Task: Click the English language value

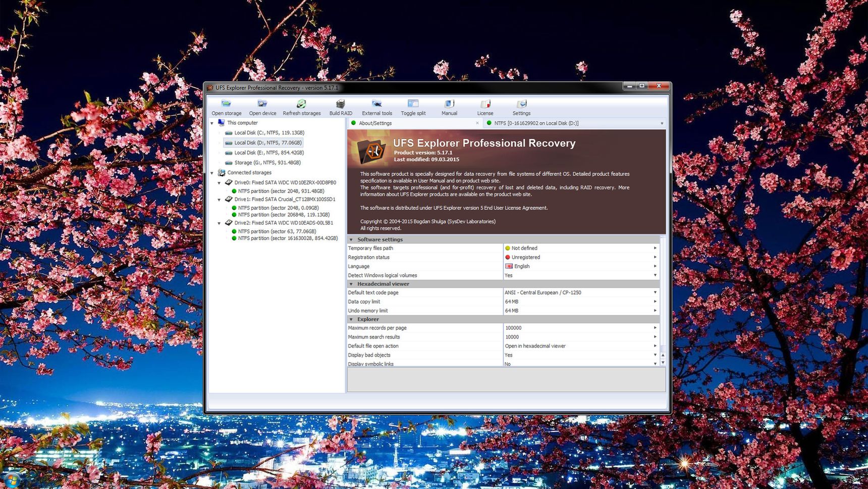Action: pyautogui.click(x=522, y=266)
